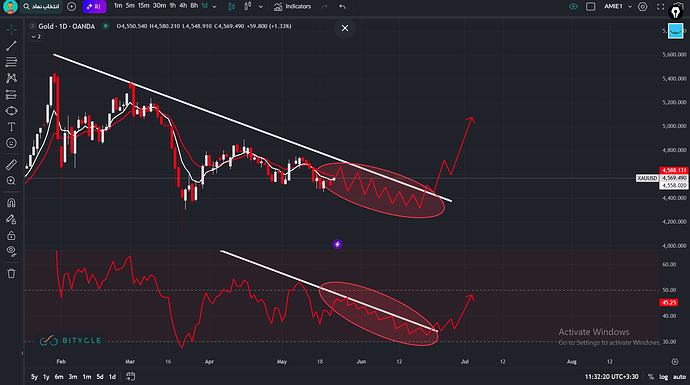Select the Text tool
The height and width of the screenshot is (385, 690).
11,127
